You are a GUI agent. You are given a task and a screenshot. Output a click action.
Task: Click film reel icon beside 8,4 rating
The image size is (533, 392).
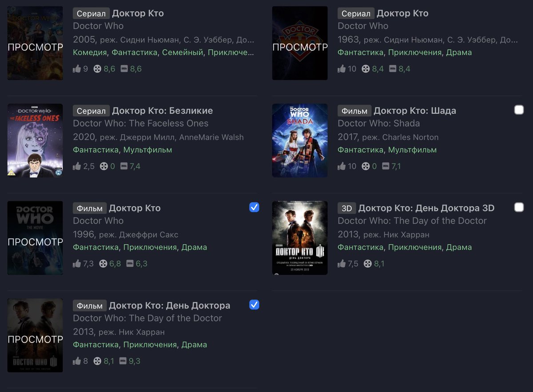pos(366,69)
